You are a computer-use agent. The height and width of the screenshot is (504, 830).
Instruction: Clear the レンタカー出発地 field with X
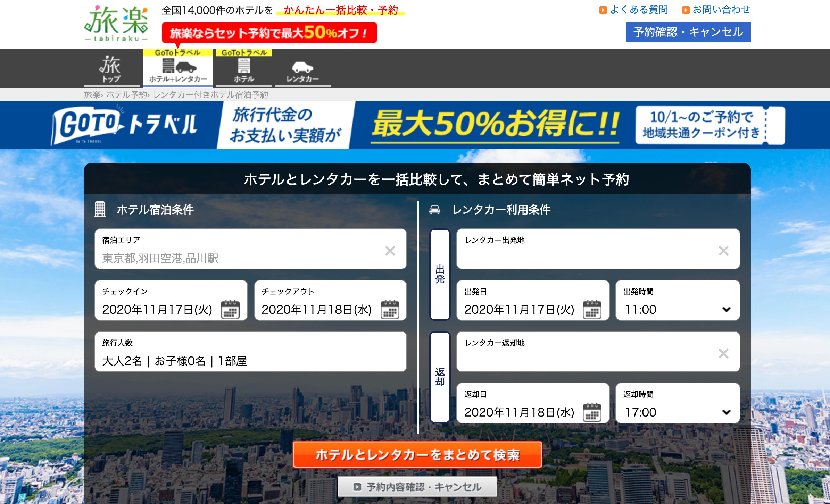pyautogui.click(x=723, y=251)
